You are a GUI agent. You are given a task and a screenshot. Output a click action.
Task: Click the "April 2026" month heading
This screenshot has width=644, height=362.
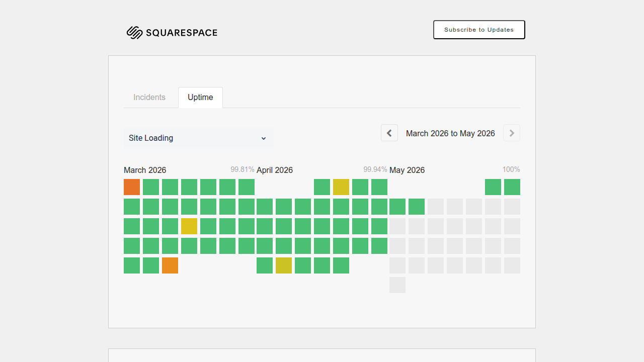coord(275,170)
